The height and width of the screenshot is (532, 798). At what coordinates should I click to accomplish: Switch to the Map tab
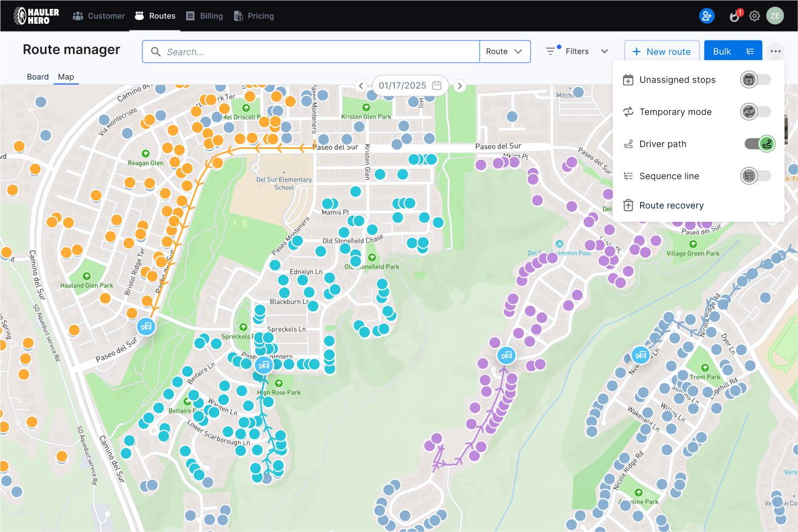(x=66, y=77)
